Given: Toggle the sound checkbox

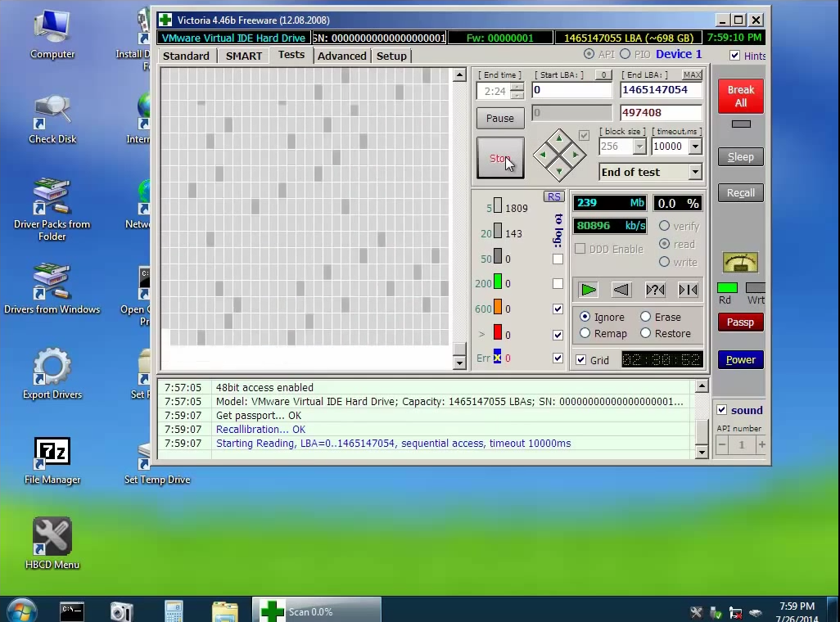Looking at the screenshot, I should click(721, 410).
